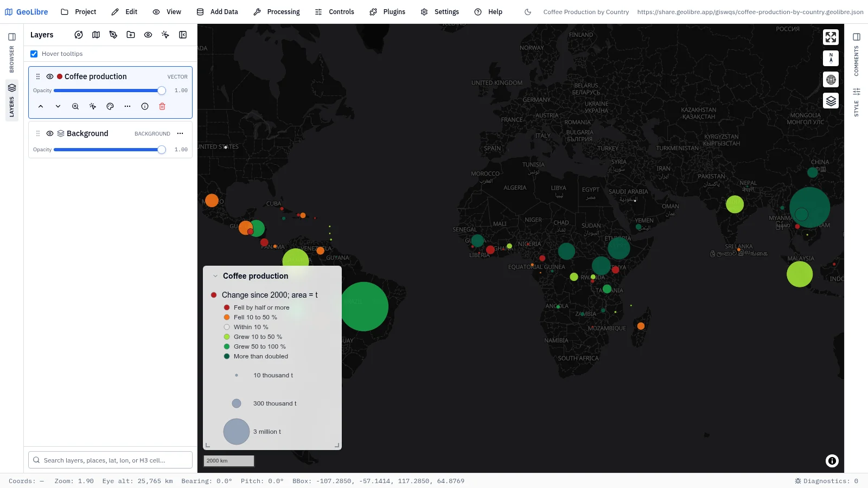Open Background layer more options menu

pos(180,133)
